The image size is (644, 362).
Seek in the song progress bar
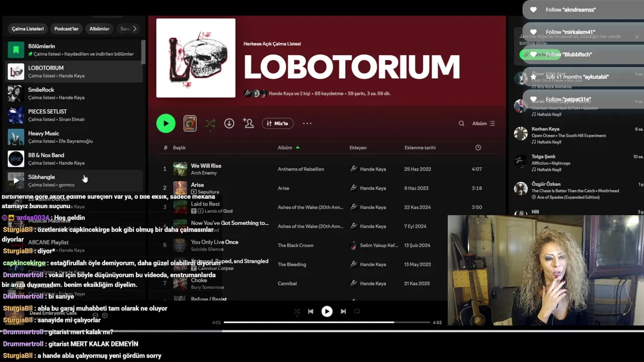click(327, 322)
